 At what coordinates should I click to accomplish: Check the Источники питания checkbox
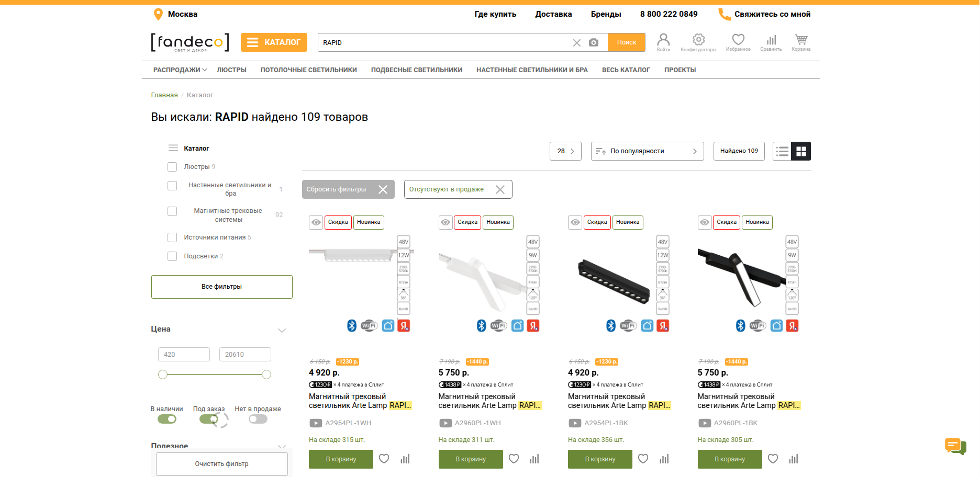[x=172, y=237]
